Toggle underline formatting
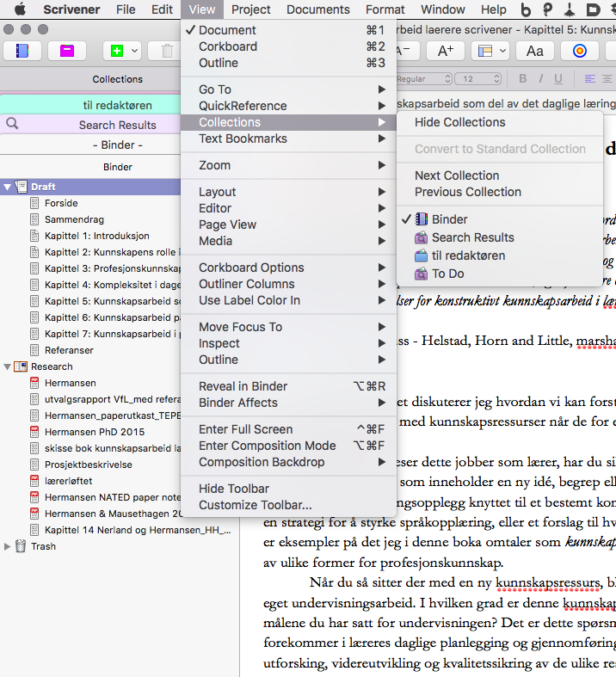 tap(558, 78)
